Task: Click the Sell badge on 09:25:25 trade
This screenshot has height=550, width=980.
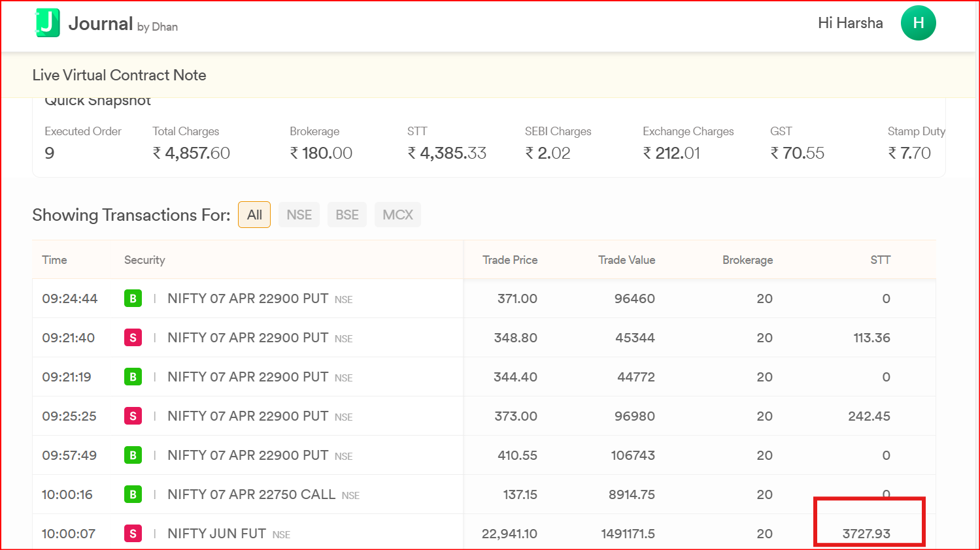Action: (133, 416)
